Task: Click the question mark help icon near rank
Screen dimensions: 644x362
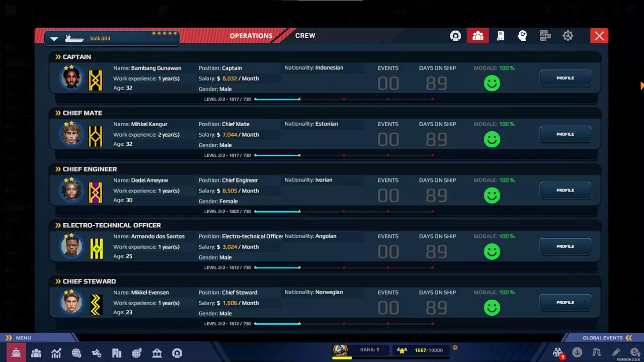Action: (455, 347)
